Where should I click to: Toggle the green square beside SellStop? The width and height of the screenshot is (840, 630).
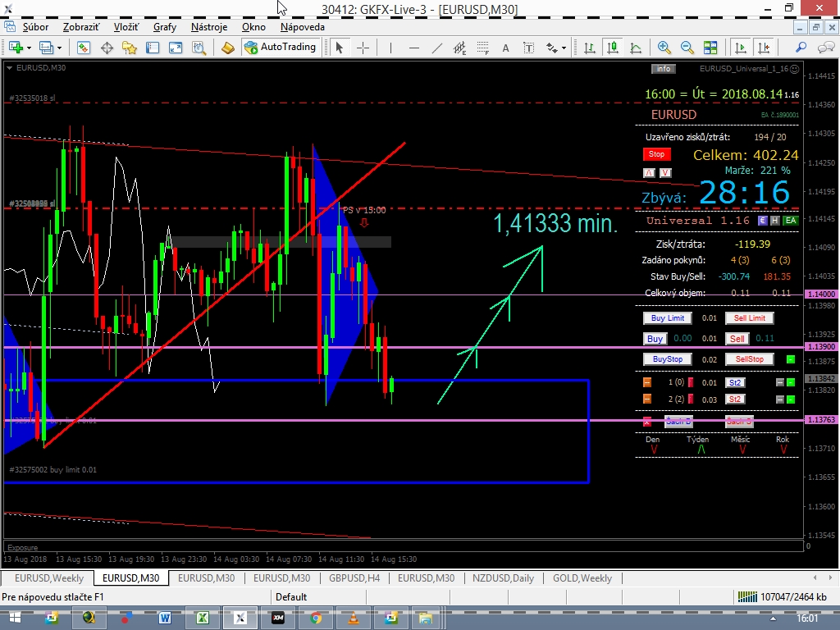point(791,359)
